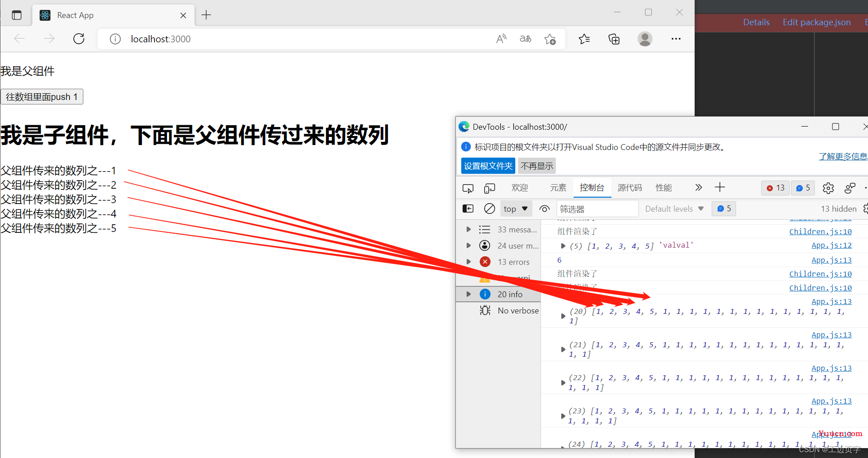View site information icon in address bar
The height and width of the screenshot is (458, 868).
pos(115,39)
